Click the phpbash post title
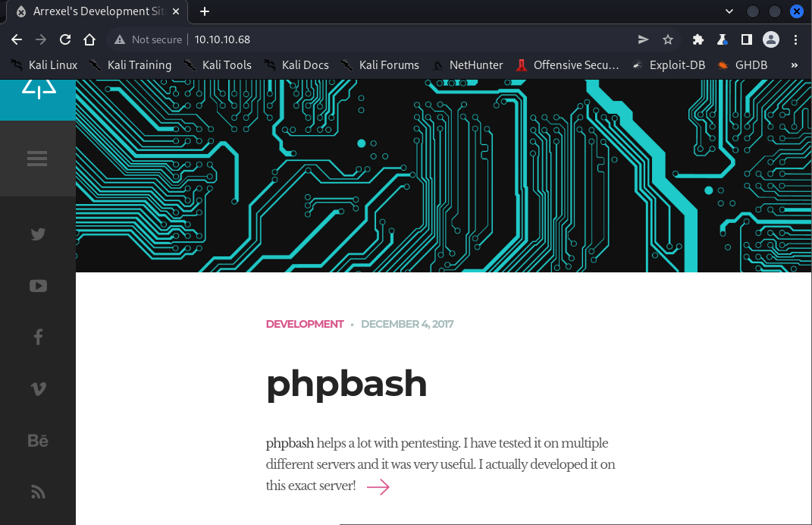 tap(346, 384)
